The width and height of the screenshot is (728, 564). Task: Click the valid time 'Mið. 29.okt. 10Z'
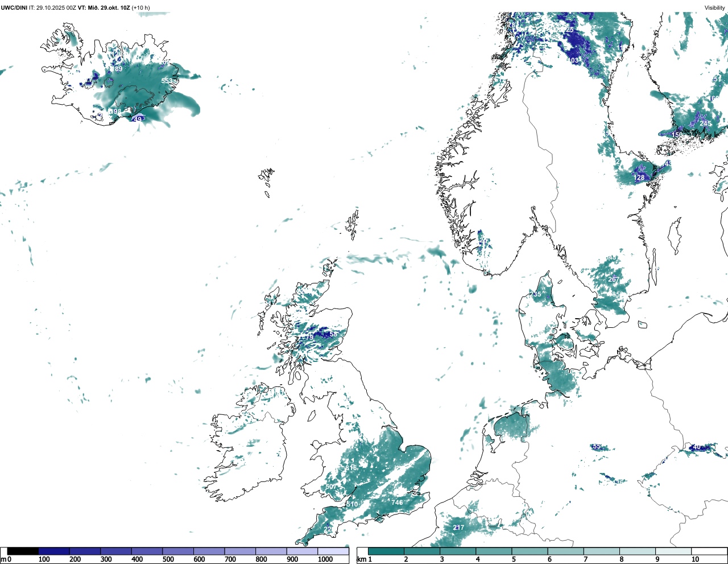click(x=109, y=7)
